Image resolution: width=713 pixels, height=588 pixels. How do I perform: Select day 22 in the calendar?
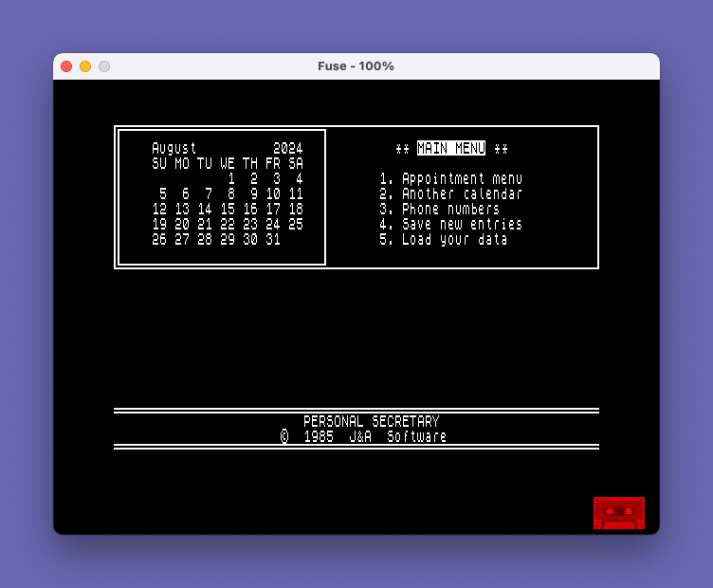pyautogui.click(x=228, y=224)
